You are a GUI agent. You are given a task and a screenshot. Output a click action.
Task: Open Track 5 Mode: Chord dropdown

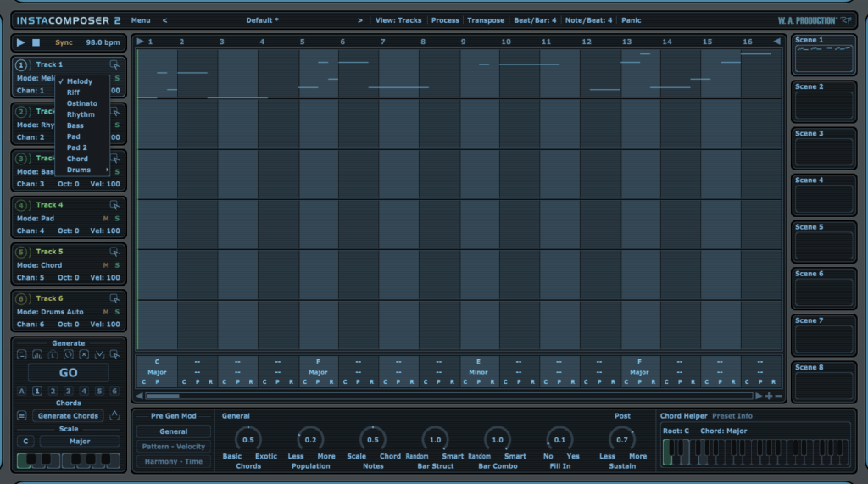click(x=39, y=265)
